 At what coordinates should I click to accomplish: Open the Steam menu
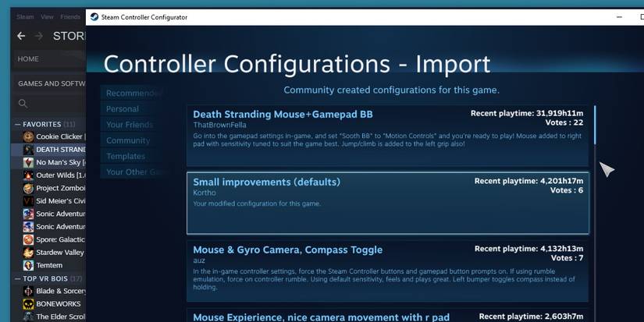pos(25,17)
